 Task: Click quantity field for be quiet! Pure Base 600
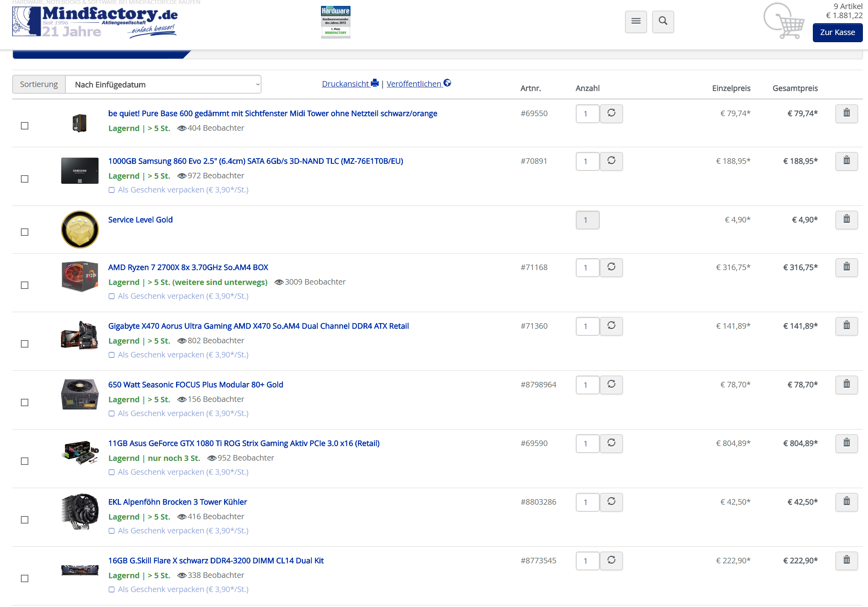[587, 114]
